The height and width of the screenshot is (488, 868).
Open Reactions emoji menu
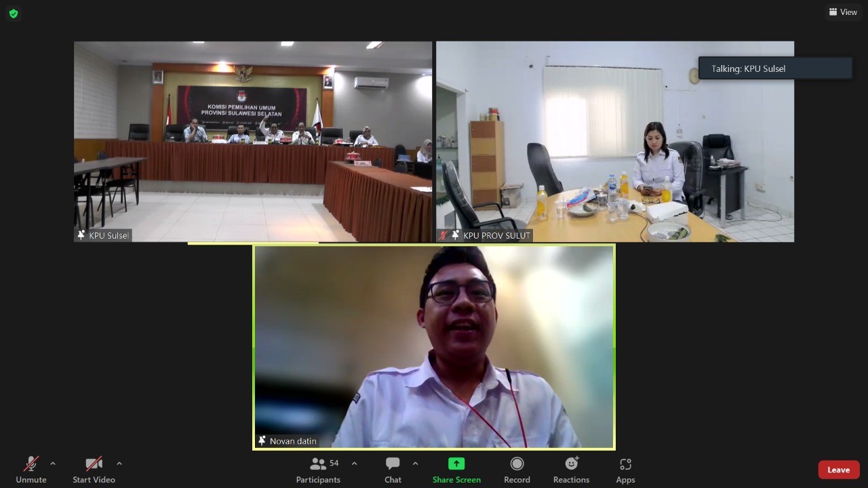[x=571, y=469]
